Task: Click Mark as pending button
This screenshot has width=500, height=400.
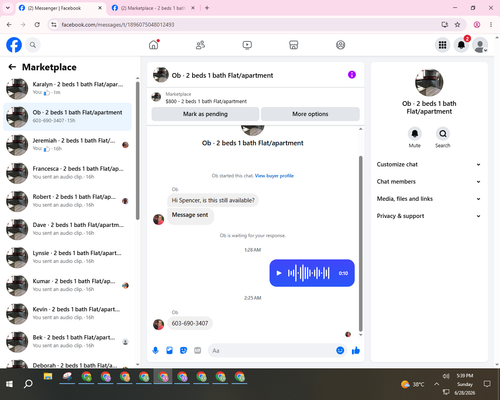Action: [x=205, y=114]
